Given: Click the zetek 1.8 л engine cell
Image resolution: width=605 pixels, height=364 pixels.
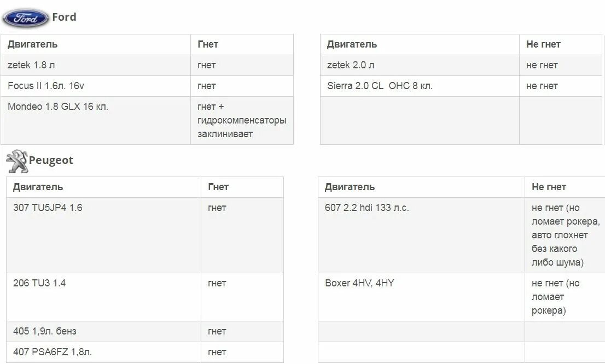Looking at the screenshot, I should [x=96, y=65].
